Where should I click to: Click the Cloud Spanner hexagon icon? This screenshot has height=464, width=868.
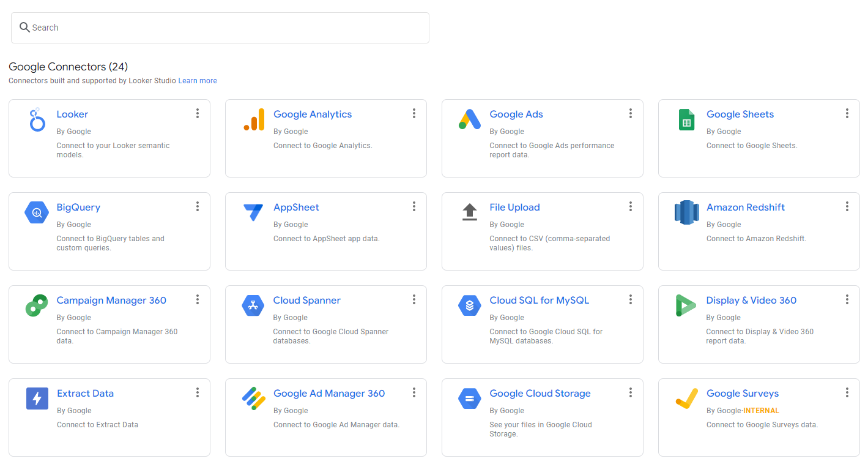click(x=253, y=305)
